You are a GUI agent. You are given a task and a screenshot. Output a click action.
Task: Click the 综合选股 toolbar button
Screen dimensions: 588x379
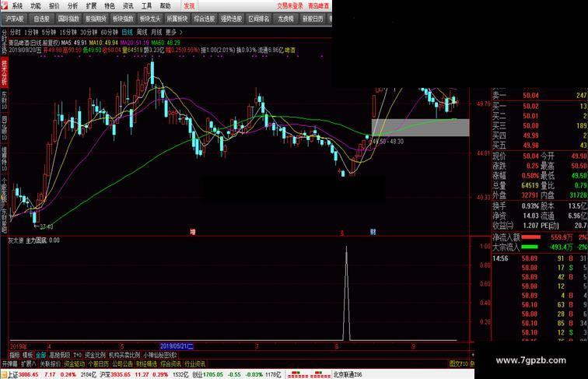[x=204, y=19]
